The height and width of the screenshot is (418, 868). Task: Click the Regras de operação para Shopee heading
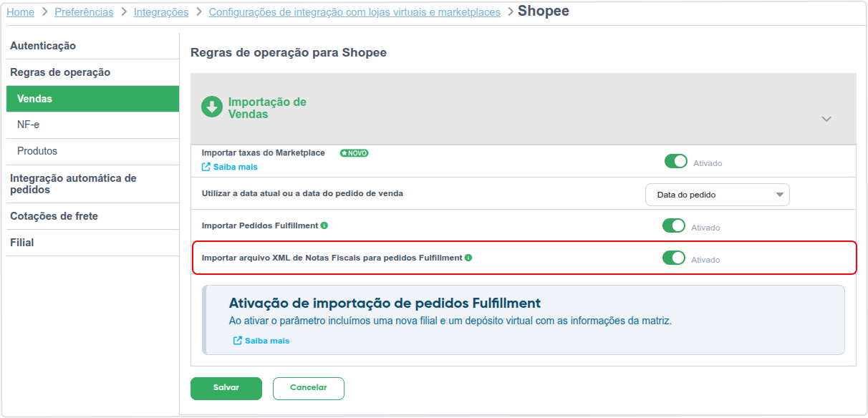click(x=289, y=53)
